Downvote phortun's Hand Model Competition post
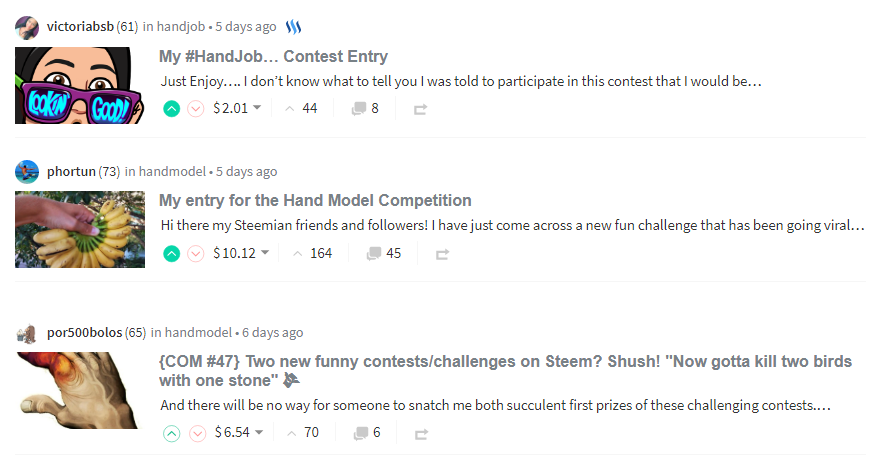883x456 pixels. [x=195, y=254]
